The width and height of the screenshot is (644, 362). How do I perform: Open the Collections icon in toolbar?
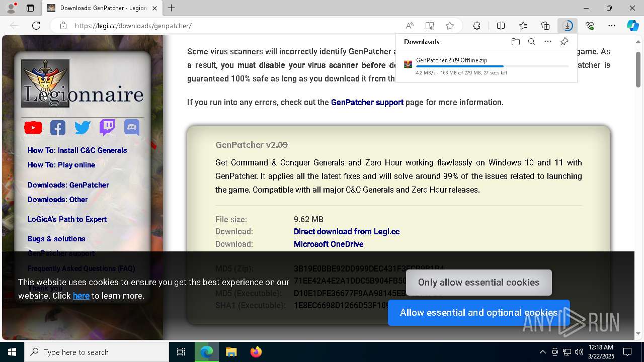point(545,26)
